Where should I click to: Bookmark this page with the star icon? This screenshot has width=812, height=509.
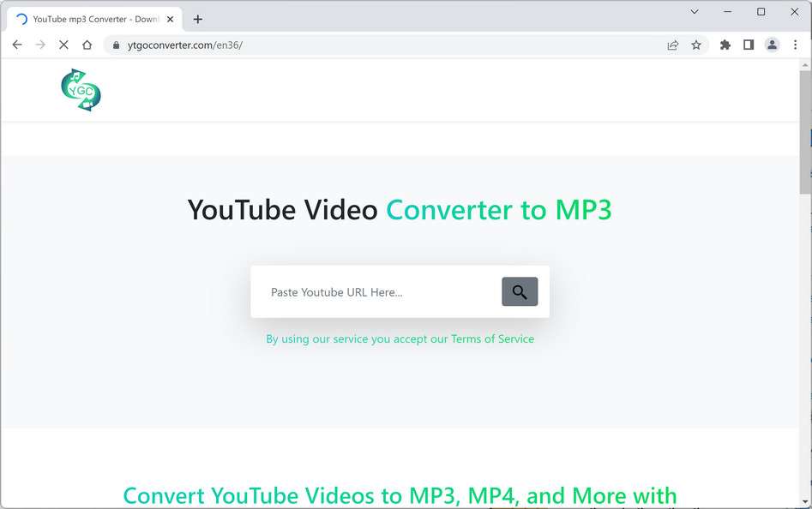696,45
